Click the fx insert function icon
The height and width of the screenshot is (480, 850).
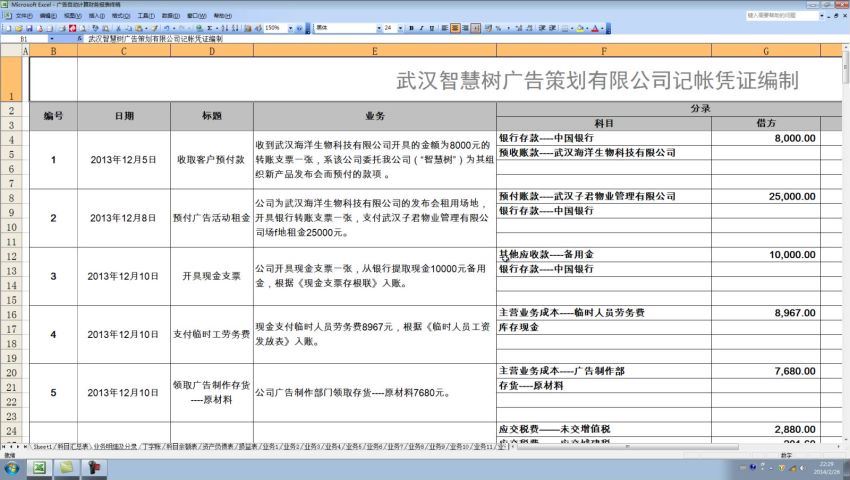80,39
